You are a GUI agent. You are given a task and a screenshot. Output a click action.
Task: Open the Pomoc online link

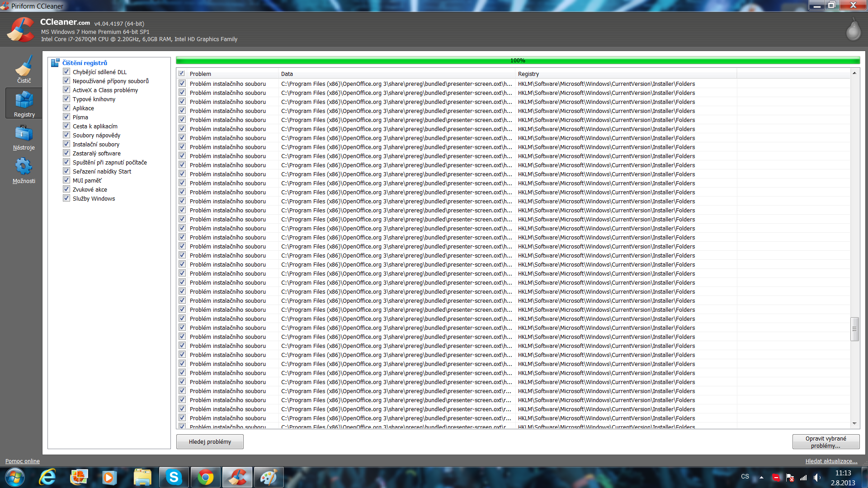[23, 461]
